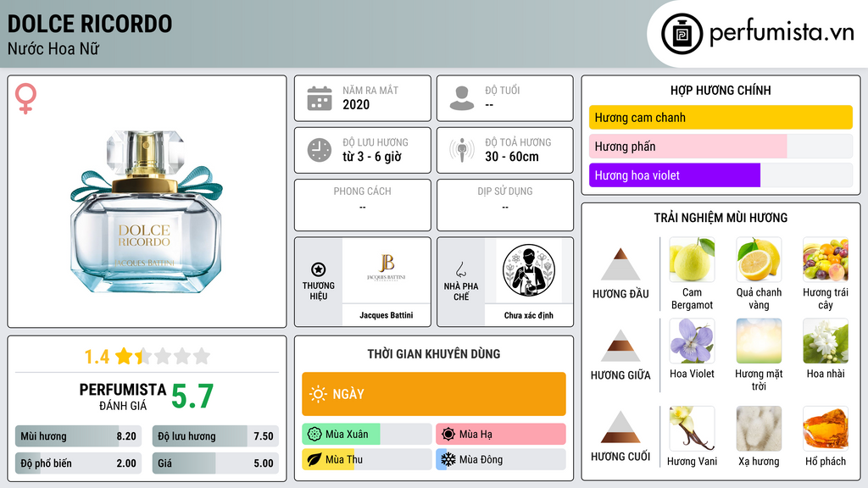The height and width of the screenshot is (488, 868).
Task: Click the DOLCE RICORDO title
Action: point(90,25)
